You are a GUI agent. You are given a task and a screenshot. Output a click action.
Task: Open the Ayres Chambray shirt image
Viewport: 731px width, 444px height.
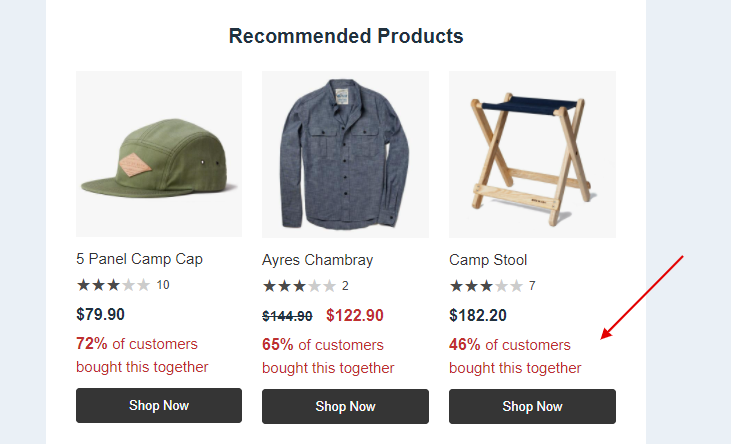click(x=345, y=153)
